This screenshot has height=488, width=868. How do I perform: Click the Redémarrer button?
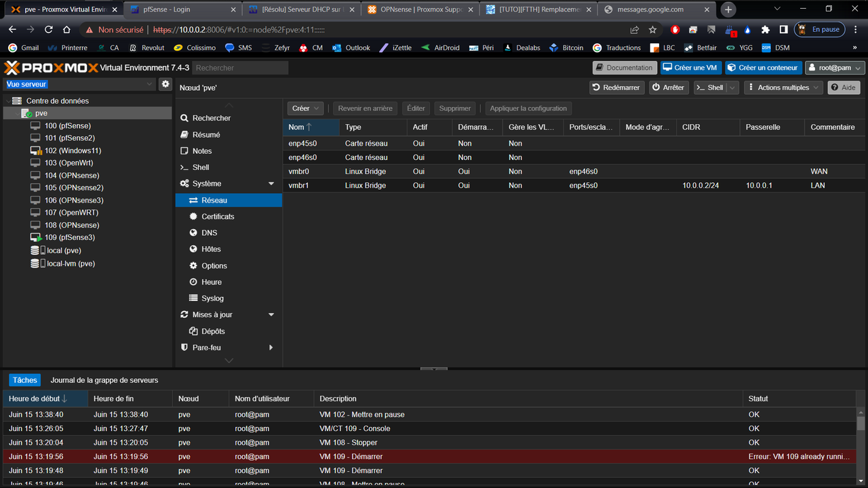[616, 87]
